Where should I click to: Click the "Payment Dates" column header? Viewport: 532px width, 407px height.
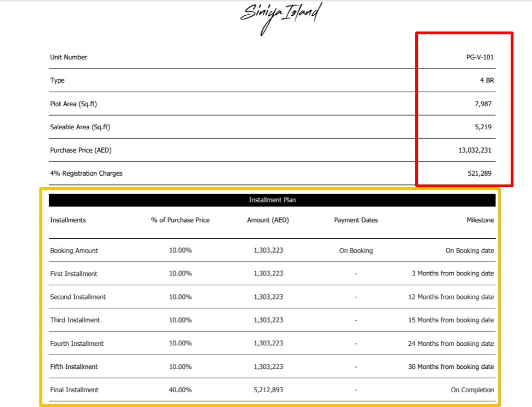coord(356,220)
